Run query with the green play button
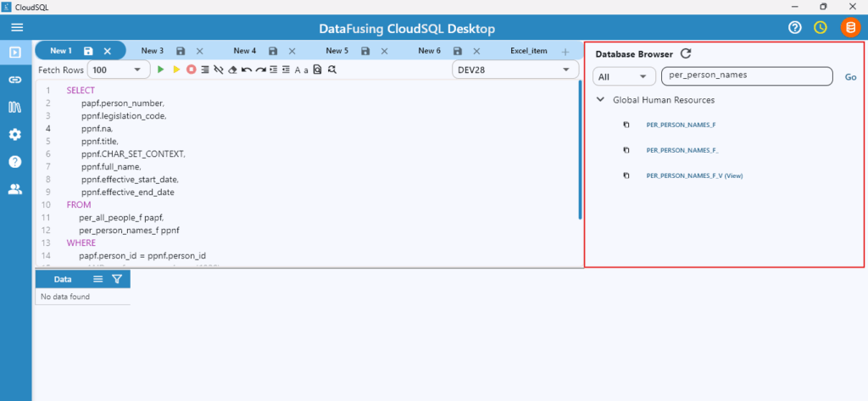 point(161,70)
